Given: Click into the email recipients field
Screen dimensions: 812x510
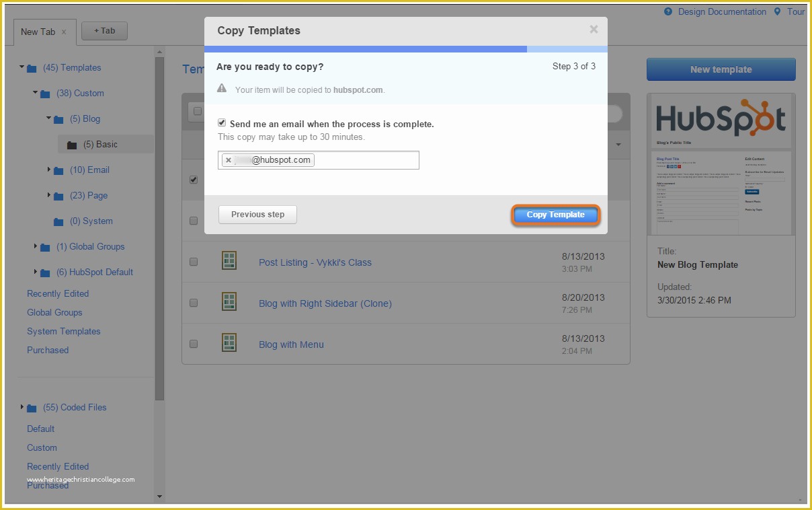Looking at the screenshot, I should coord(319,160).
